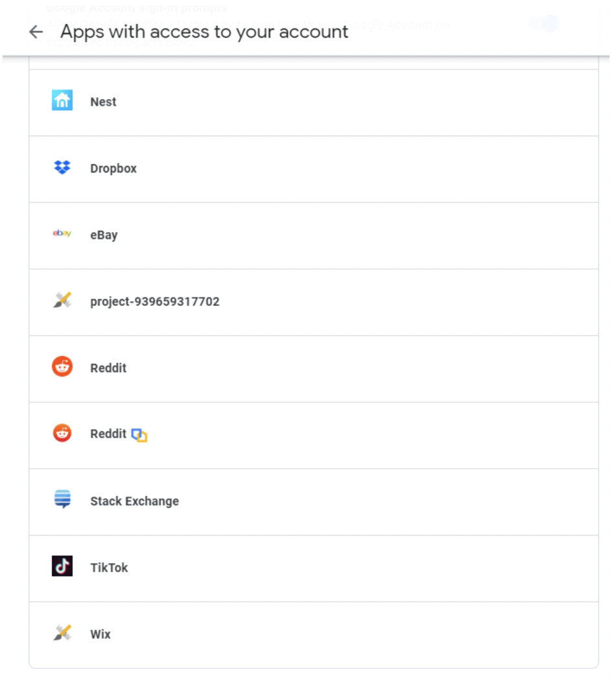
Task: Open the TikTok app details
Action: [259, 567]
